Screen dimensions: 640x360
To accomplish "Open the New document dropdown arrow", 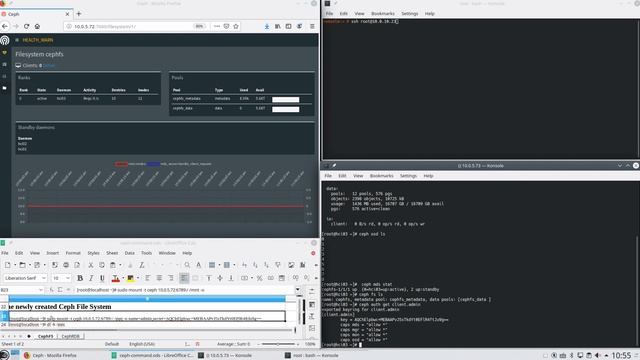I will (15, 265).
